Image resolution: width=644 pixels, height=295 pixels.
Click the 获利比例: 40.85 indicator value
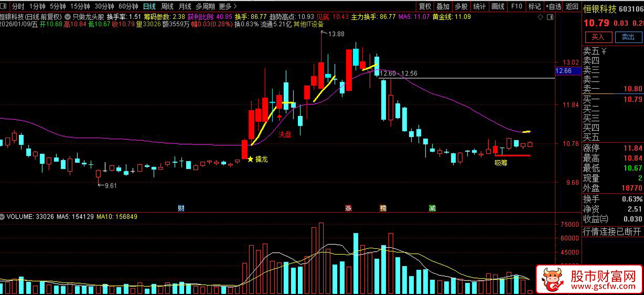(209, 17)
